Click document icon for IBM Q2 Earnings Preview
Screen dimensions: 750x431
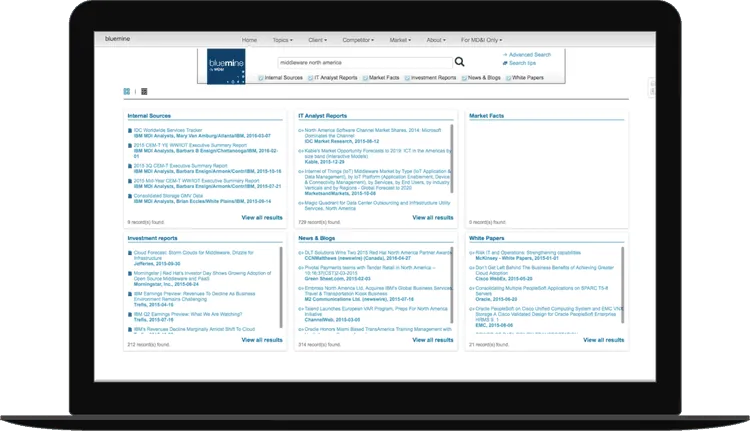(130, 315)
